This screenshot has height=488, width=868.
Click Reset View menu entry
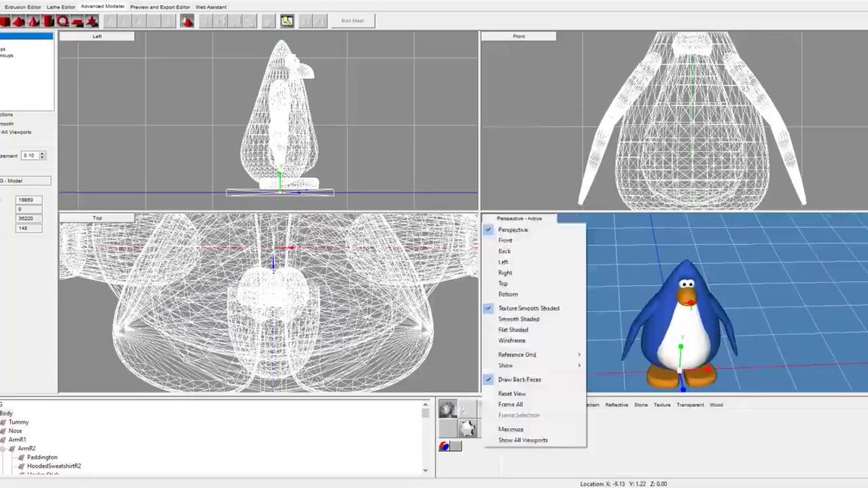coord(511,394)
